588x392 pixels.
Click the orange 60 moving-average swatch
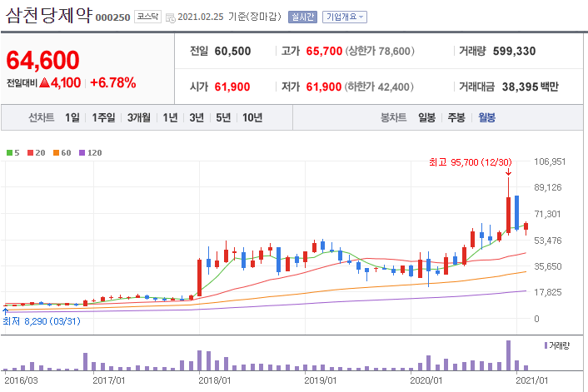click(x=57, y=153)
